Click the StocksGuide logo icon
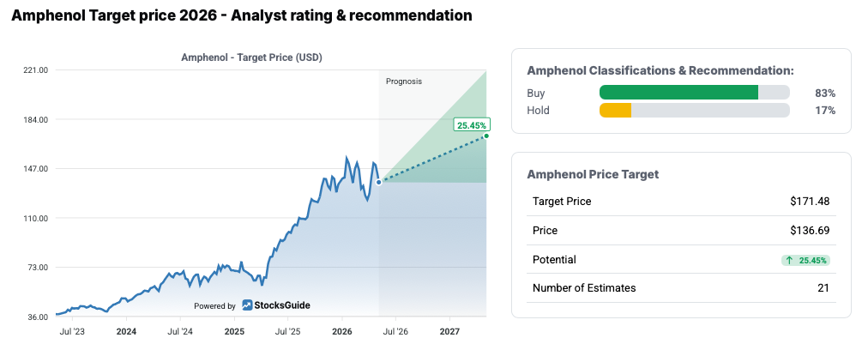Image resolution: width=868 pixels, height=344 pixels. (x=247, y=305)
